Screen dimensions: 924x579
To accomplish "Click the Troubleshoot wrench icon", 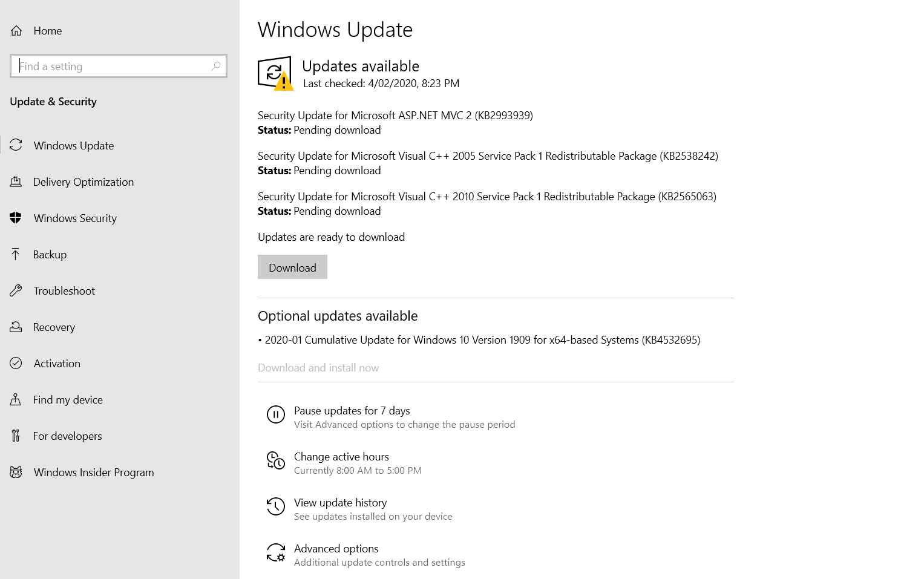I will click(x=16, y=291).
